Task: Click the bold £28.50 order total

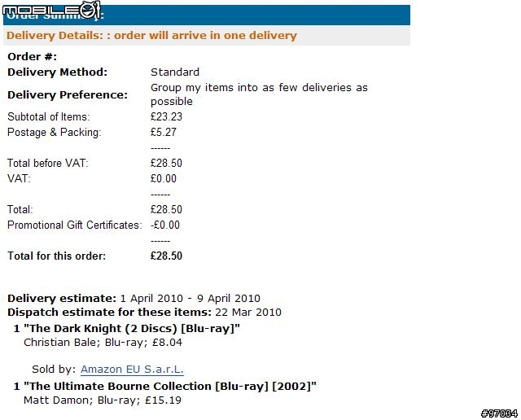Action: (166, 256)
